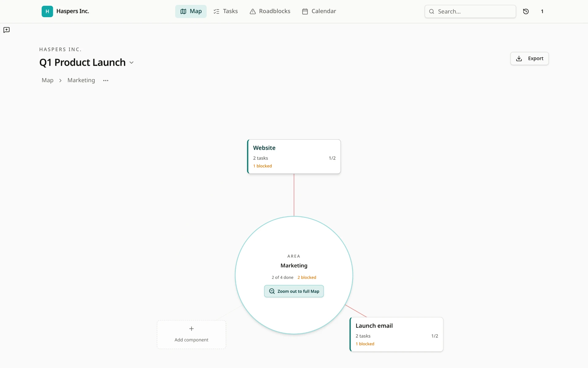
Task: Click the Marketing breadcrumb
Action: point(81,80)
